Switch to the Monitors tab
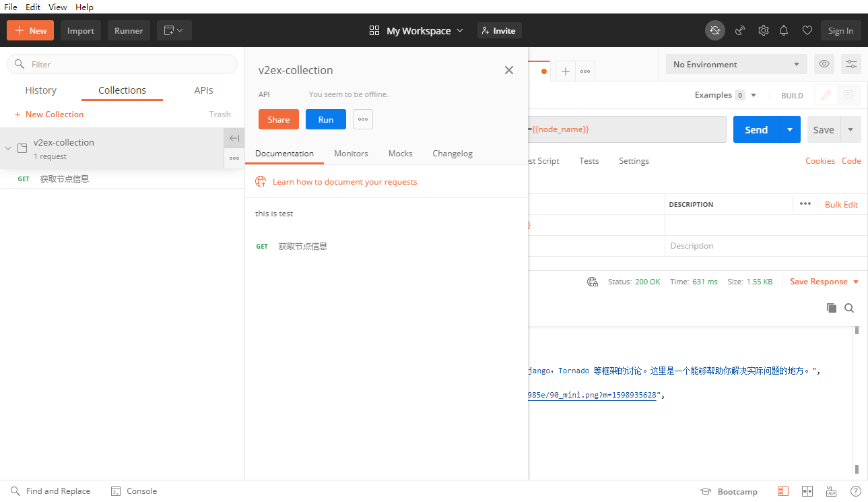This screenshot has height=502, width=868. [x=351, y=153]
